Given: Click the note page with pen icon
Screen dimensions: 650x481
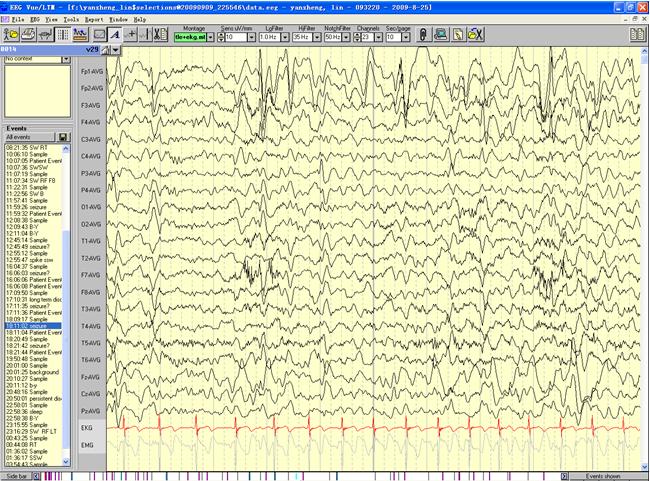Looking at the screenshot, I should [458, 35].
